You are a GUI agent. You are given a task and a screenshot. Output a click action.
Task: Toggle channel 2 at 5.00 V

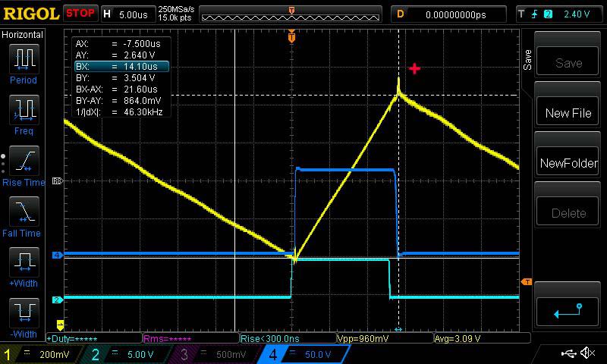pos(126,354)
